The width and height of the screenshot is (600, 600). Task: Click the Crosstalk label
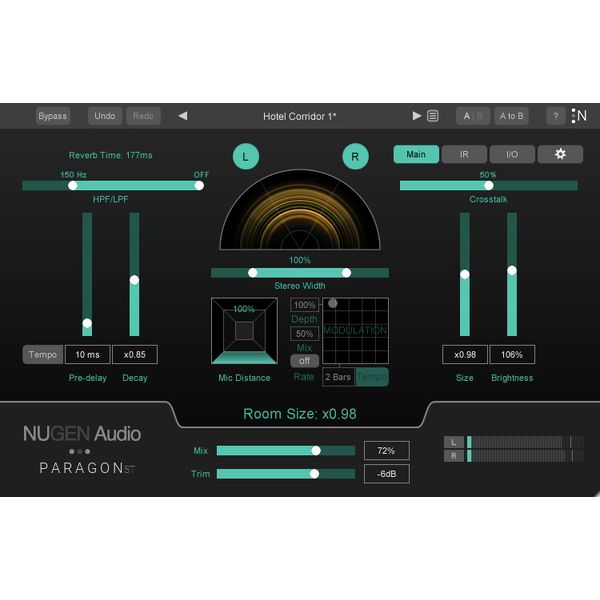pyautogui.click(x=488, y=199)
